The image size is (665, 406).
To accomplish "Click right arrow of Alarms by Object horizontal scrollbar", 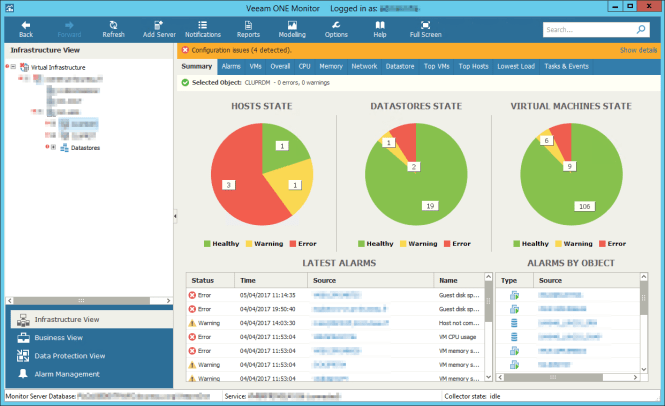I will click(x=635, y=377).
